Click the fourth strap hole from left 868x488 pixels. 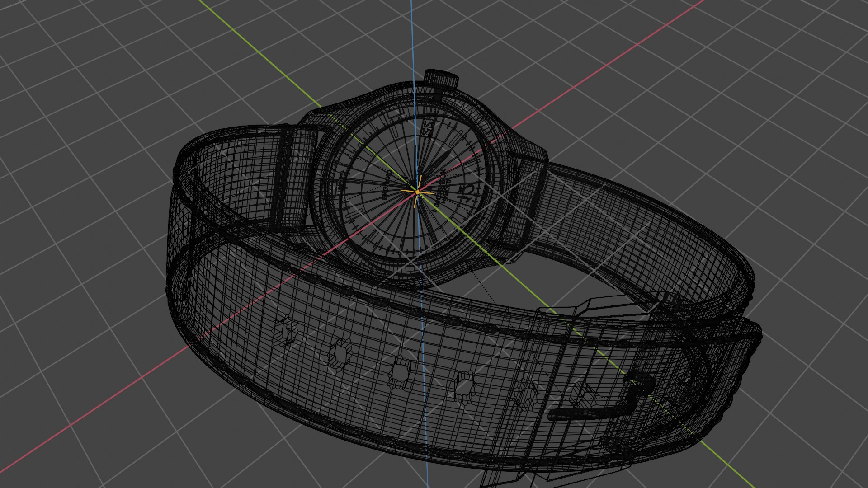(x=464, y=387)
